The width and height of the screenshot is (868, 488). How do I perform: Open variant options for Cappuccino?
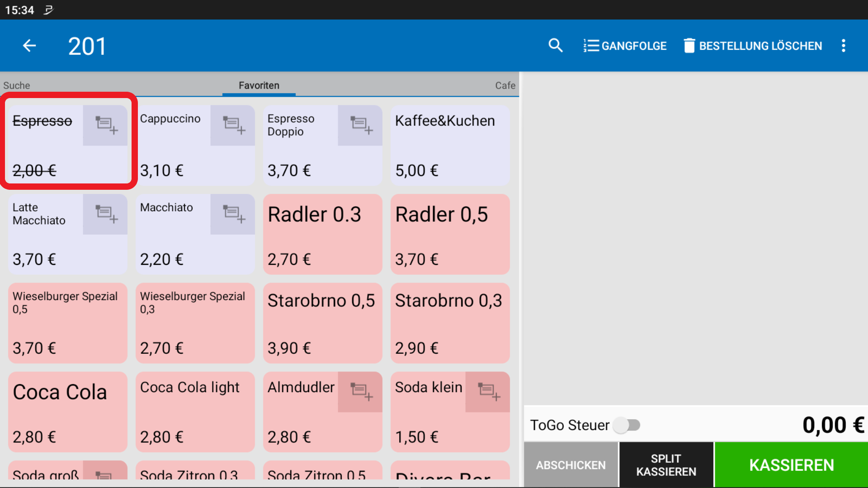pyautogui.click(x=232, y=125)
